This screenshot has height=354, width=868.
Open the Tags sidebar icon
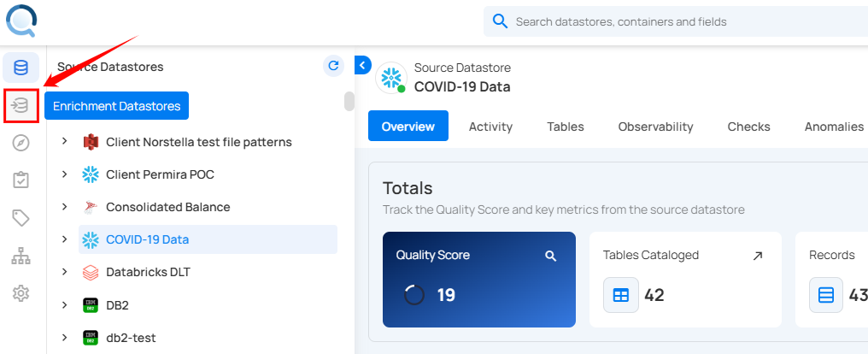pyautogui.click(x=21, y=218)
